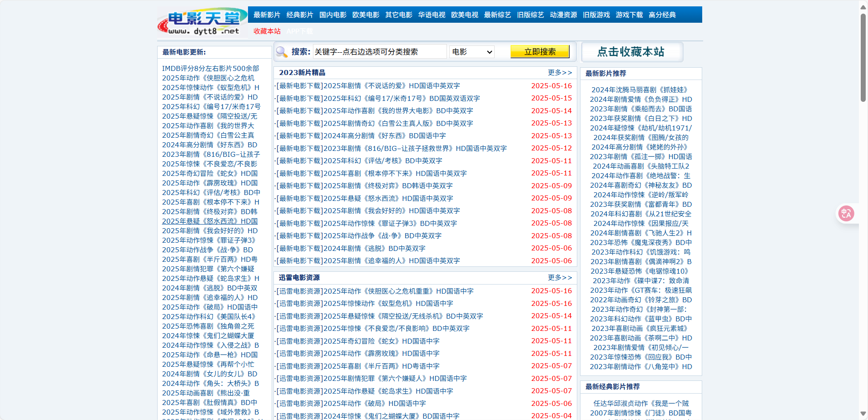Open 任达华邱淑贞动作《我是一个贼 classic link
Screen dimensions: 868x420
click(x=641, y=404)
